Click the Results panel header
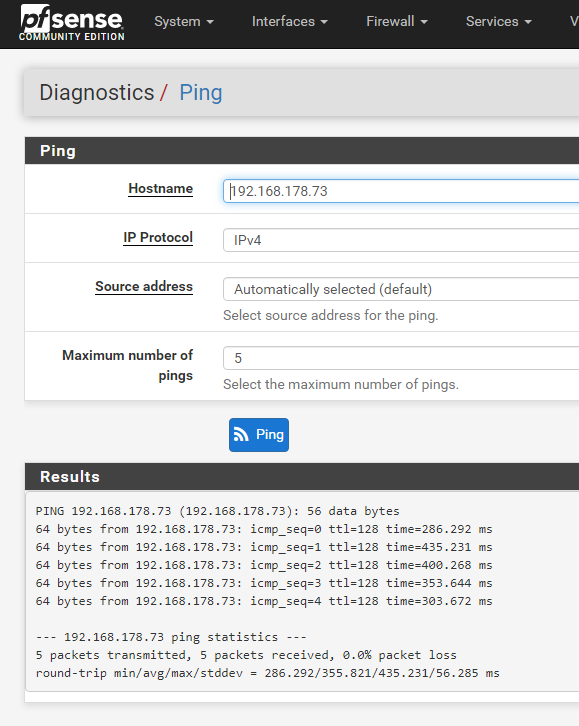The width and height of the screenshot is (579, 726). (302, 476)
